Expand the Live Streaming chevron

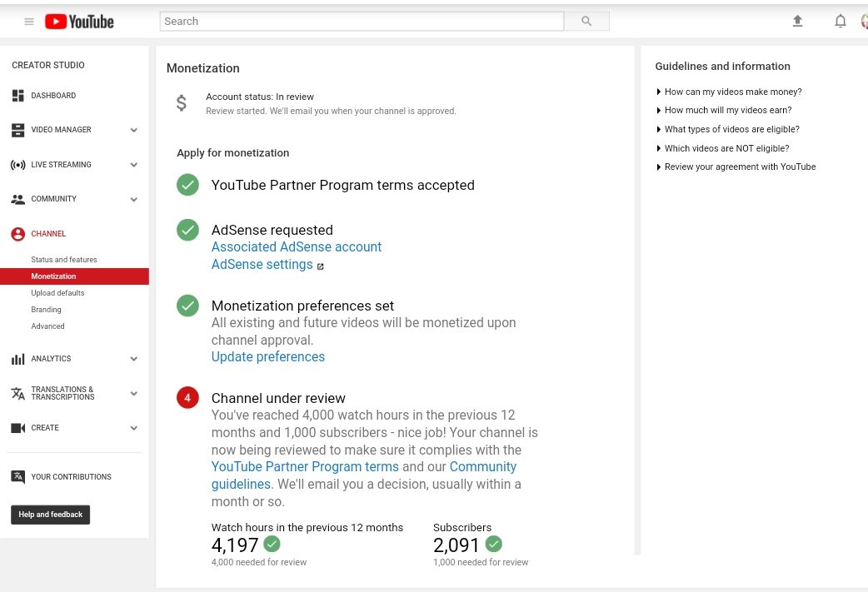tap(133, 165)
